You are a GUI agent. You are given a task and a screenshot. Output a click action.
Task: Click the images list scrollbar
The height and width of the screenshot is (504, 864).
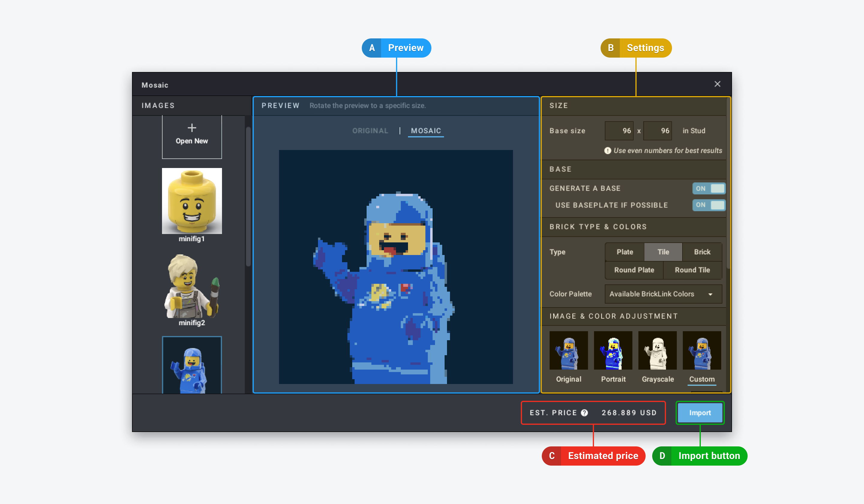pyautogui.click(x=248, y=196)
